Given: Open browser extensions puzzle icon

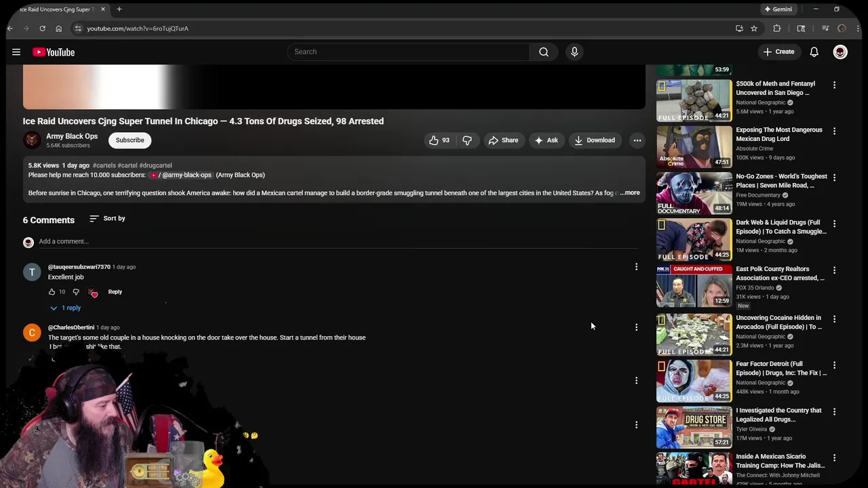Looking at the screenshot, I should (x=777, y=28).
